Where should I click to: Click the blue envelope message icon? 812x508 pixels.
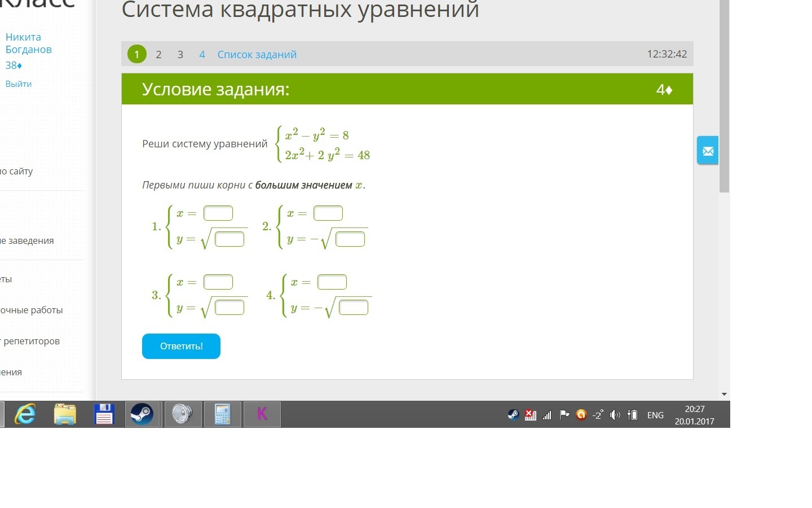tap(708, 151)
